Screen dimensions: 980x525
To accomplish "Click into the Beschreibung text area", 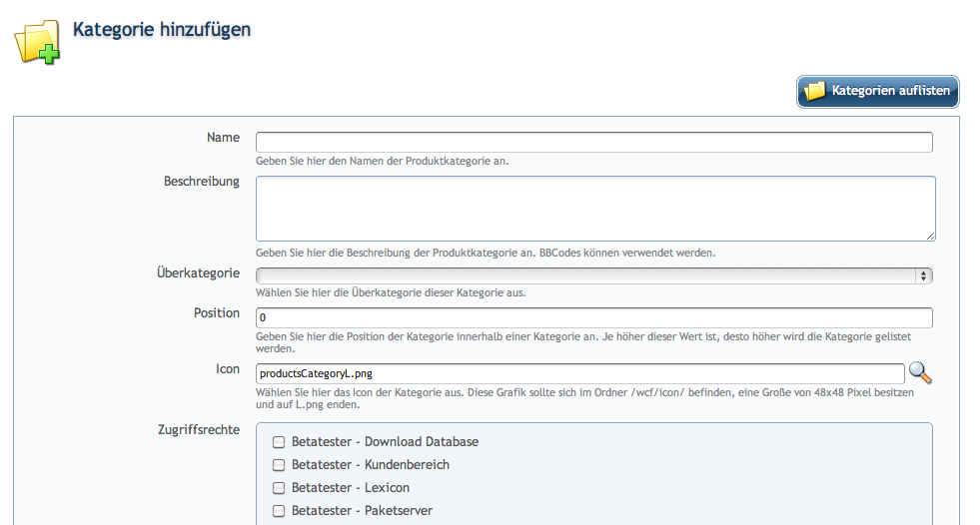I will coord(593,208).
